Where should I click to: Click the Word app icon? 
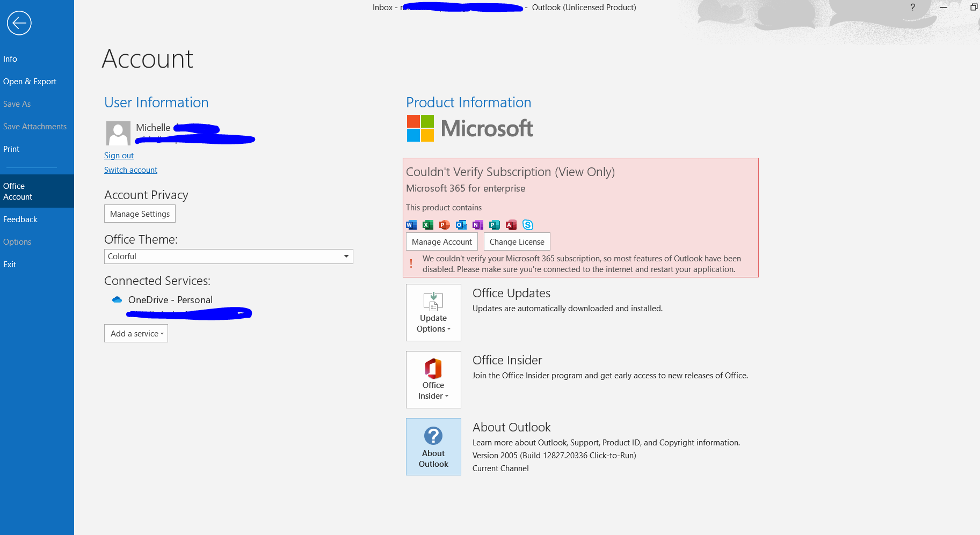pyautogui.click(x=411, y=225)
